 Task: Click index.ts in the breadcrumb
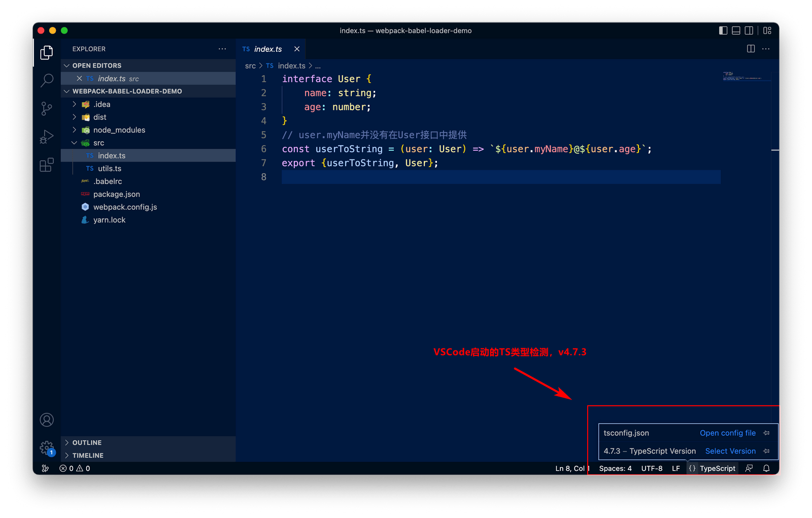[x=291, y=66]
